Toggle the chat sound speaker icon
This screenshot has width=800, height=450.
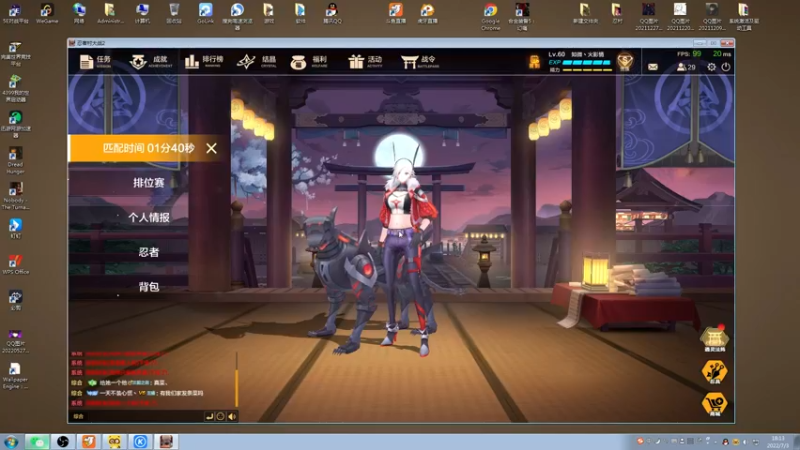(x=232, y=416)
